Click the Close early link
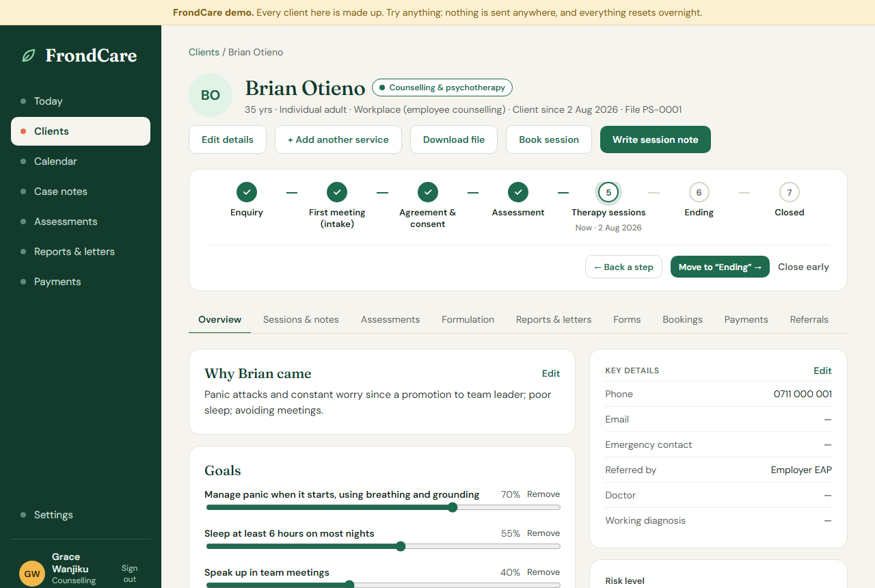Screen dimensions: 875x588 point(803,267)
